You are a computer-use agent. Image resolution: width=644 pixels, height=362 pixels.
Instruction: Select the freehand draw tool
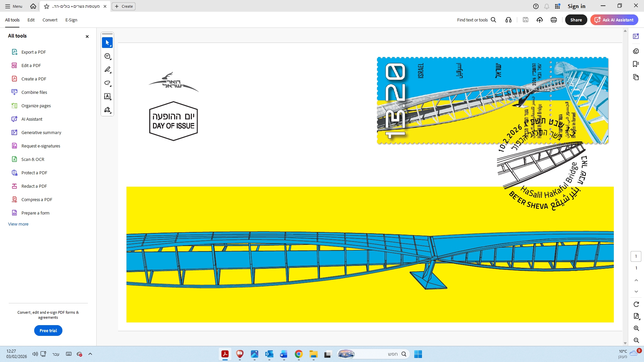tap(107, 83)
